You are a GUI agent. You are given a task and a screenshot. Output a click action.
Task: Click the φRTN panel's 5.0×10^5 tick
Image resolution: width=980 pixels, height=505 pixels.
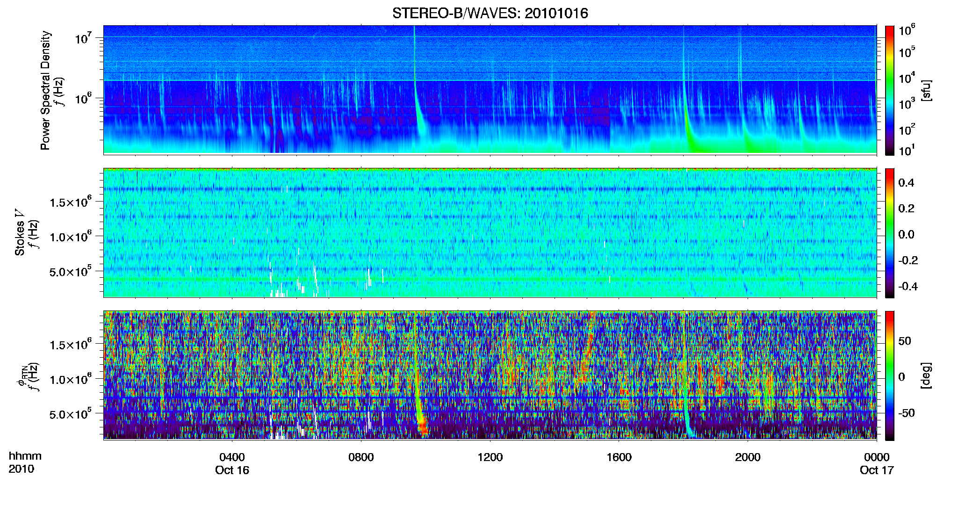pos(71,414)
